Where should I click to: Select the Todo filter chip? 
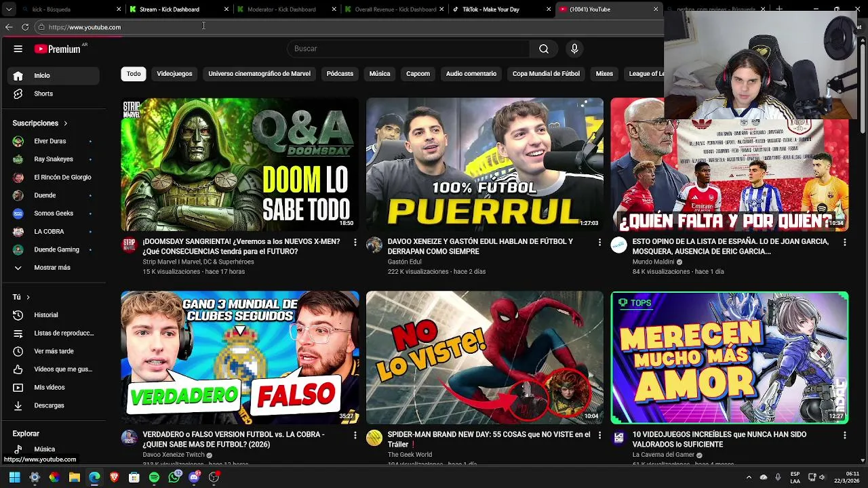(134, 74)
